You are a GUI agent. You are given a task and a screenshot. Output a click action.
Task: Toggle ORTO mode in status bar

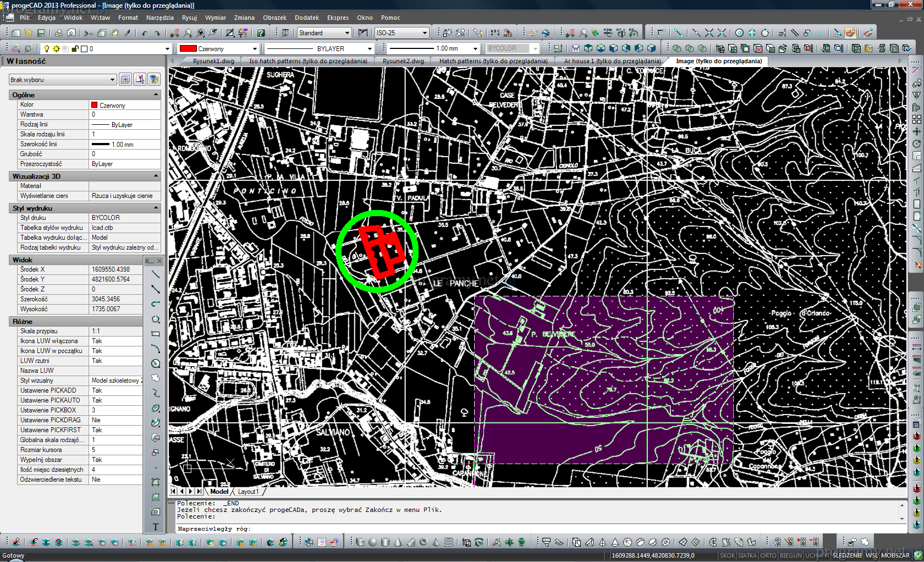[768, 555]
